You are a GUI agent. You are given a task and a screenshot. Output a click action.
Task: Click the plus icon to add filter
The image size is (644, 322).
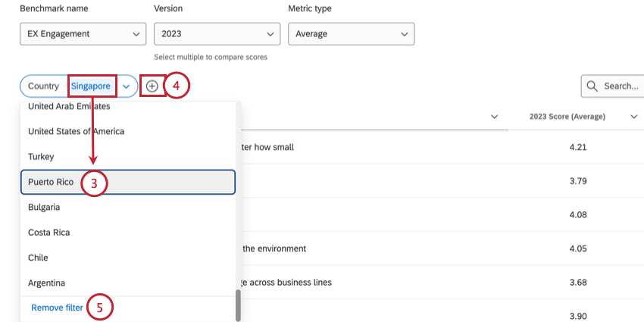[152, 86]
